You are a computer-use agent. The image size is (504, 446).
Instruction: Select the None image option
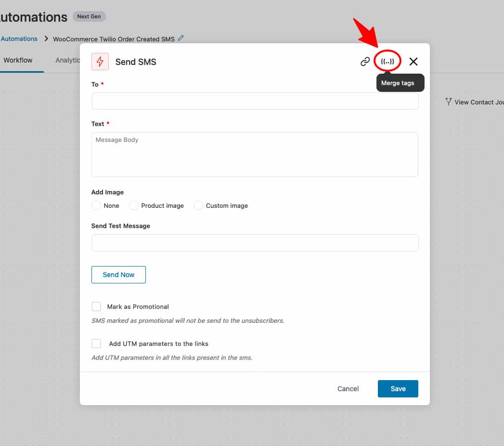tap(96, 205)
